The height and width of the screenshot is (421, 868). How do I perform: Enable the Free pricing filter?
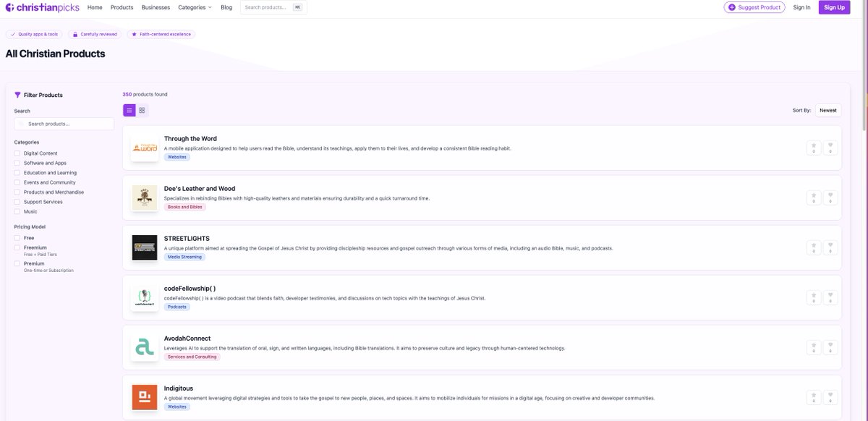coord(17,238)
